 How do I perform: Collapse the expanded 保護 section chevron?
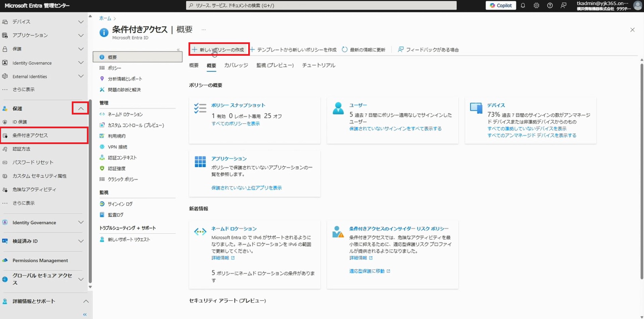click(x=80, y=108)
